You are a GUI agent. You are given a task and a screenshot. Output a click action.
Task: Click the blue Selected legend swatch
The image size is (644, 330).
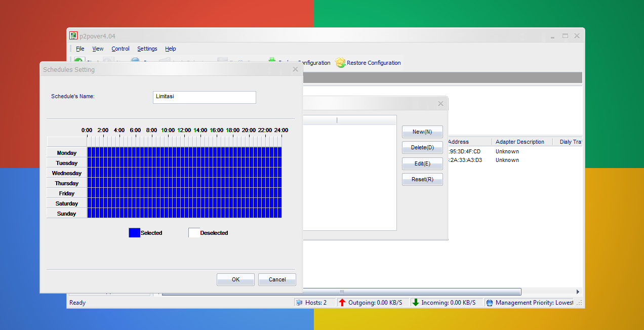(134, 233)
